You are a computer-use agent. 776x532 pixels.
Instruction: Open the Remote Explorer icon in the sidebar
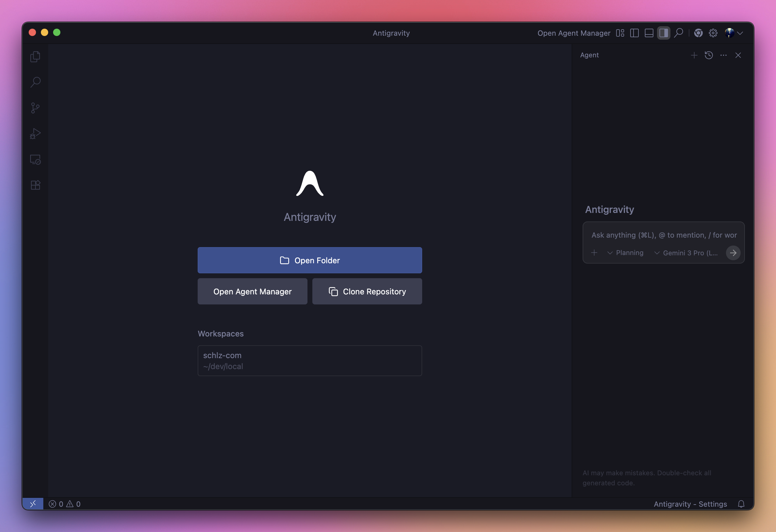[x=35, y=159]
